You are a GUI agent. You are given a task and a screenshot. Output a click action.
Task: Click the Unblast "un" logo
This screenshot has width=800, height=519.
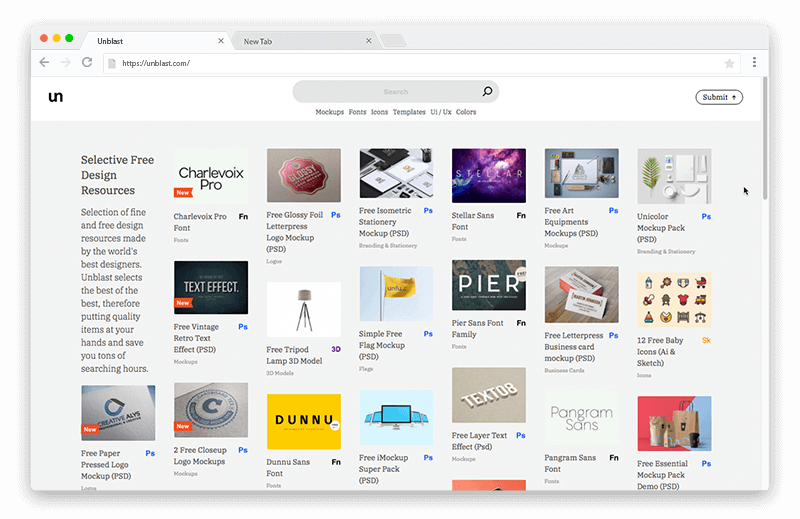tap(56, 97)
